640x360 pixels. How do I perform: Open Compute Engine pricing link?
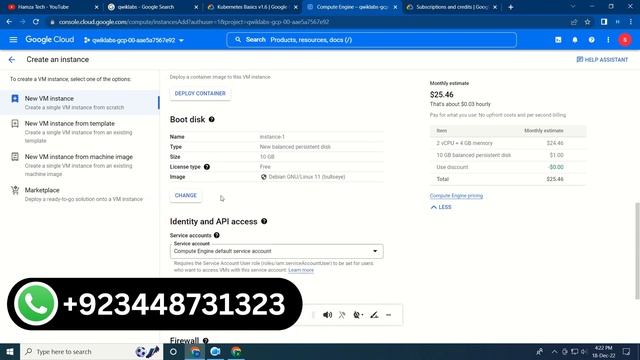click(x=456, y=196)
